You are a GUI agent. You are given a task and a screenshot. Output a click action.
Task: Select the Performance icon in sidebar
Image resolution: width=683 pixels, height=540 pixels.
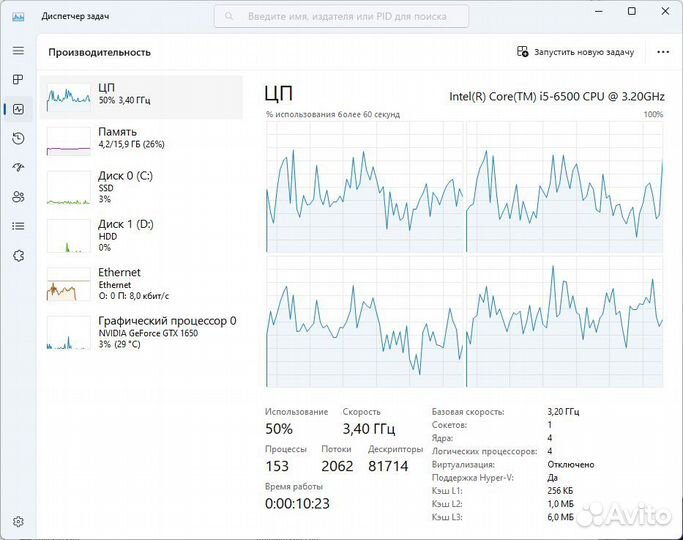[18, 109]
